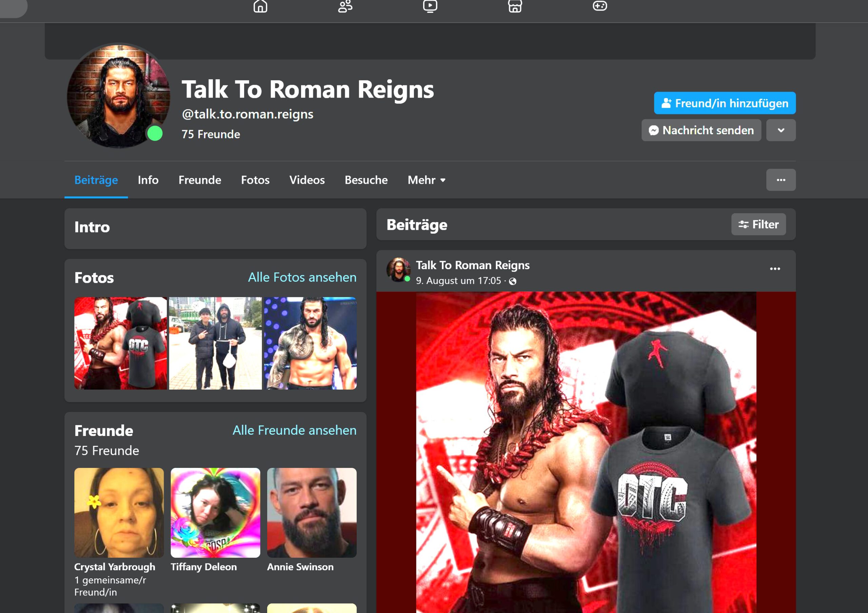The height and width of the screenshot is (613, 868).
Task: Open the Friends icon in top navigation
Action: (x=345, y=6)
